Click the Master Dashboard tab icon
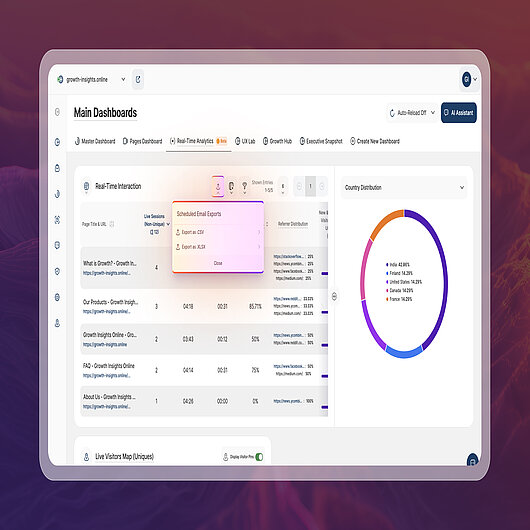Image resolution: width=530 pixels, height=530 pixels. pyautogui.click(x=77, y=141)
